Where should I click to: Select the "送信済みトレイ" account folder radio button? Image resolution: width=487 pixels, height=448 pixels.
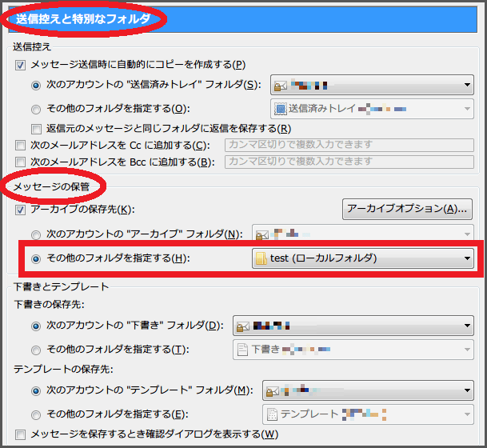[35, 86]
